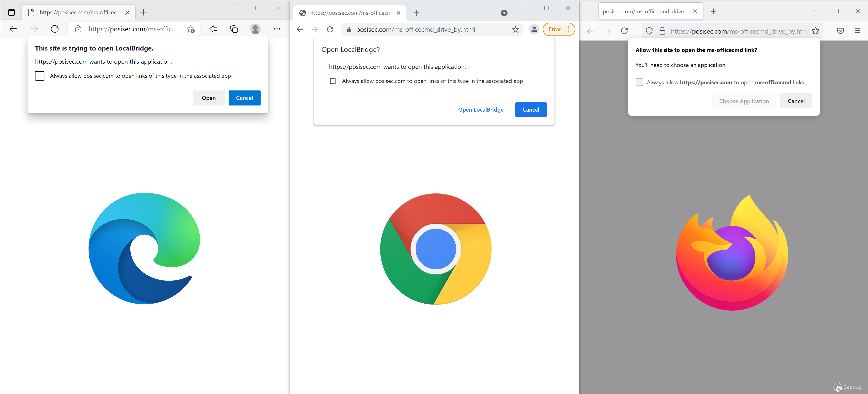Open Firefox's Pocket save icon
This screenshot has height=394, width=868.
tap(840, 31)
